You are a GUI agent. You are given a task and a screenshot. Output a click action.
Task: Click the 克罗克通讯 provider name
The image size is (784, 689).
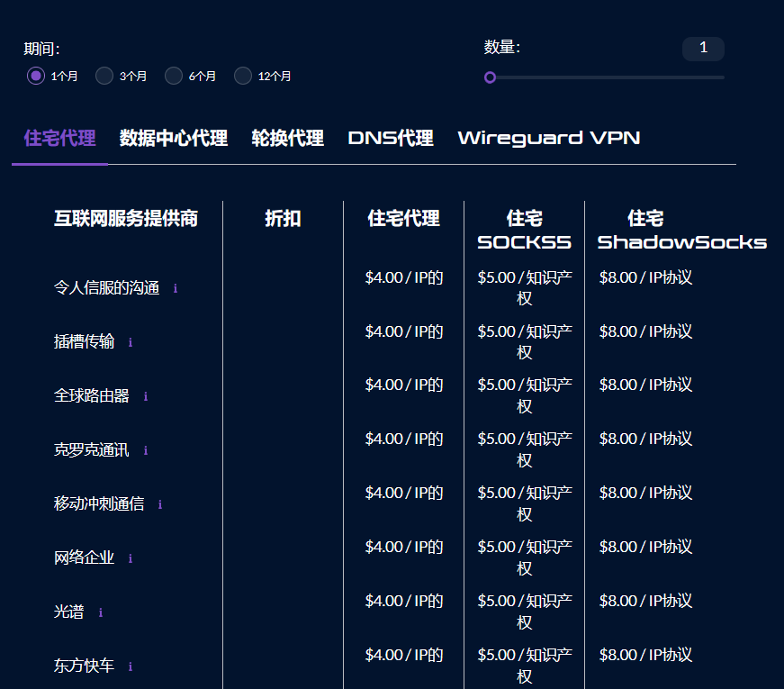pos(92,449)
